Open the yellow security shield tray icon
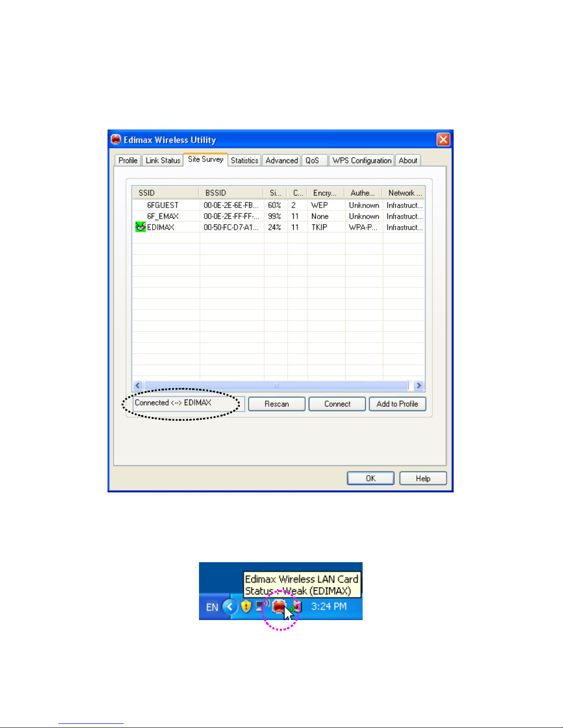This screenshot has height=728, width=563. [x=246, y=607]
